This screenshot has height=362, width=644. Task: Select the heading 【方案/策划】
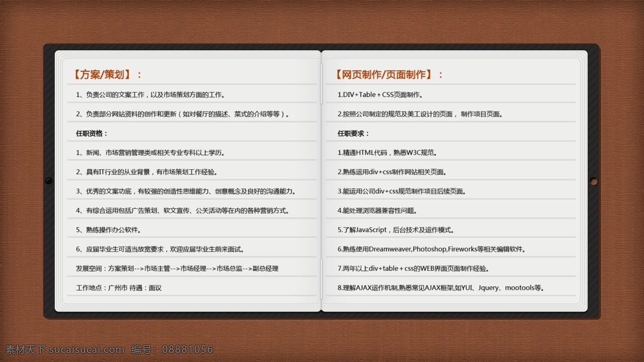tap(107, 75)
